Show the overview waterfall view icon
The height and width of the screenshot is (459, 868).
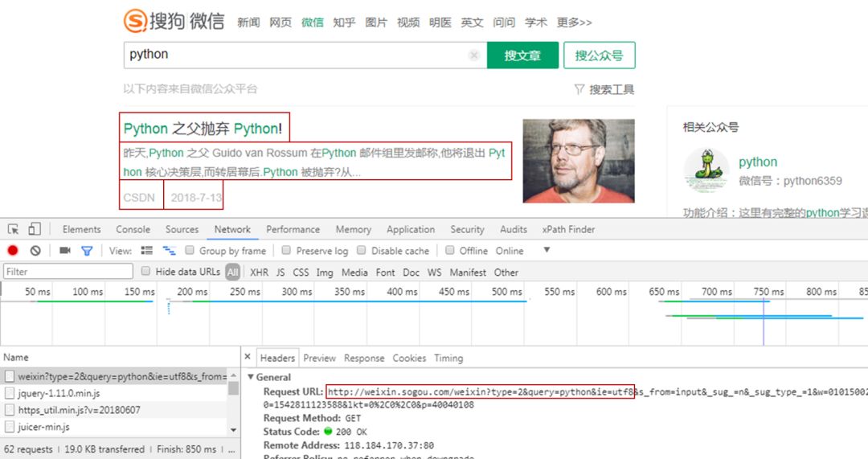169,251
